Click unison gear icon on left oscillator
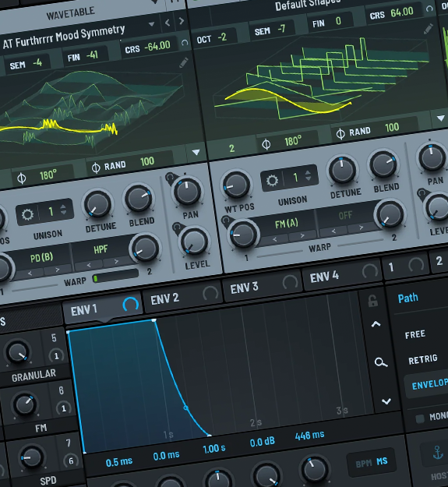Viewport: 448px width, 487px height. tap(27, 214)
